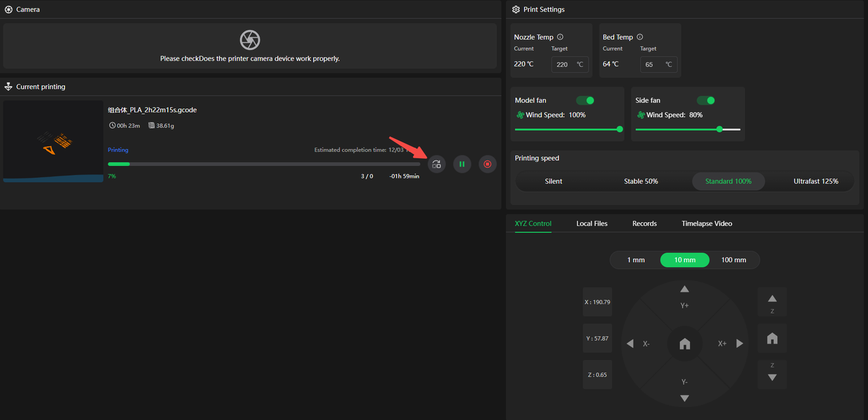Stop the current print job
868x420 pixels.
point(488,164)
